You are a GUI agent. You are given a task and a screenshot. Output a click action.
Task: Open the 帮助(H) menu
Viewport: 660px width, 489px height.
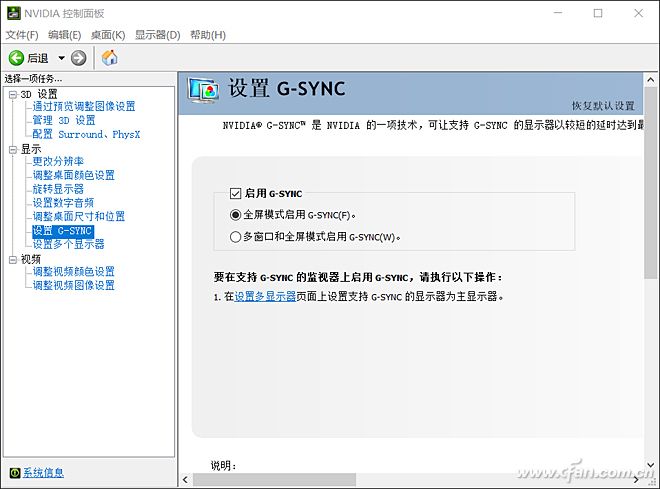(x=207, y=35)
